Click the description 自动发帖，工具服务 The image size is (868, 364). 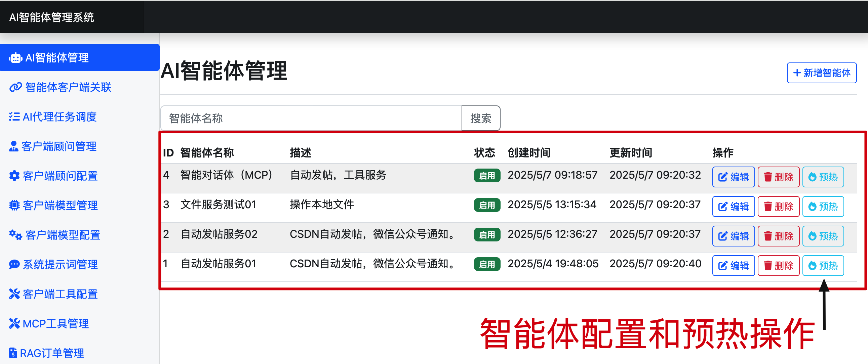[x=338, y=175]
